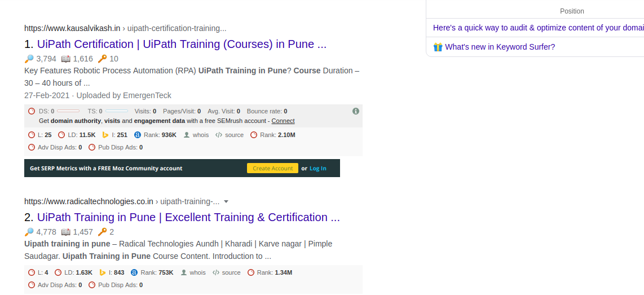644x295 pixels.
Task: Click the Avg. Visit: 0 metric
Action: pyautogui.click(x=224, y=111)
